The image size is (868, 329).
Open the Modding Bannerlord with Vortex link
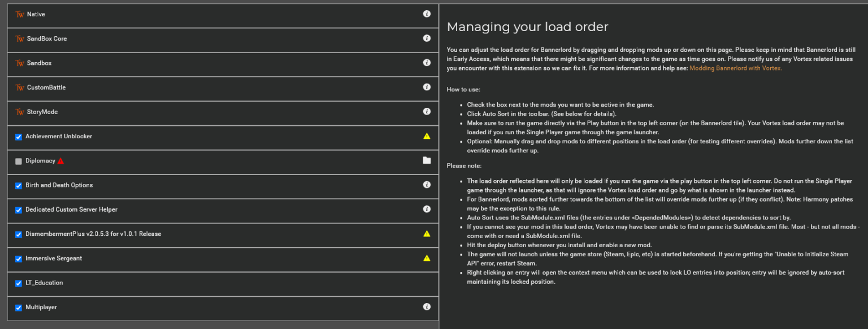[x=735, y=68]
